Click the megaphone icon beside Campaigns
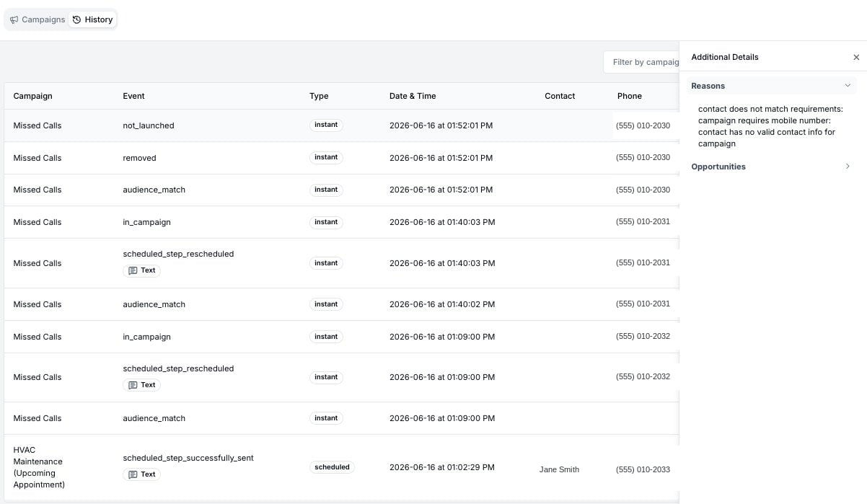 pyautogui.click(x=14, y=20)
